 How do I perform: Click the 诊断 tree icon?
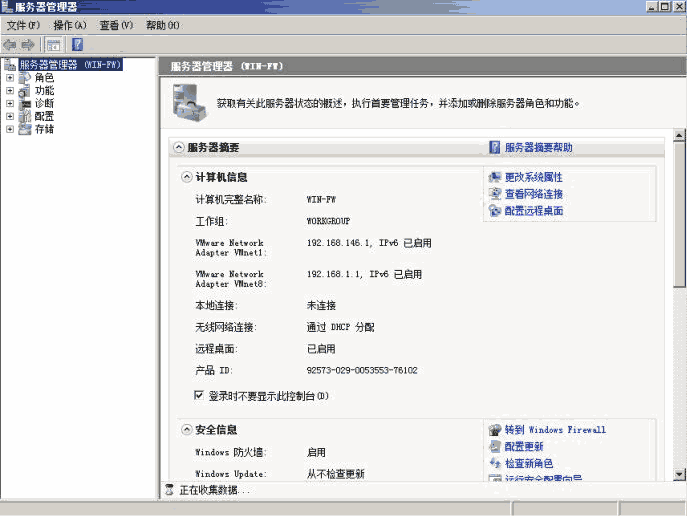(x=25, y=104)
